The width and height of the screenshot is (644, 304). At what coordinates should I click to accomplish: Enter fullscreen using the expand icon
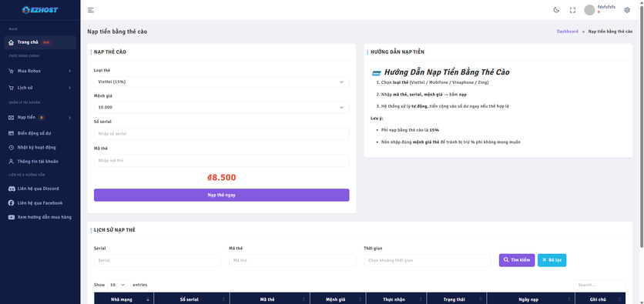click(572, 10)
